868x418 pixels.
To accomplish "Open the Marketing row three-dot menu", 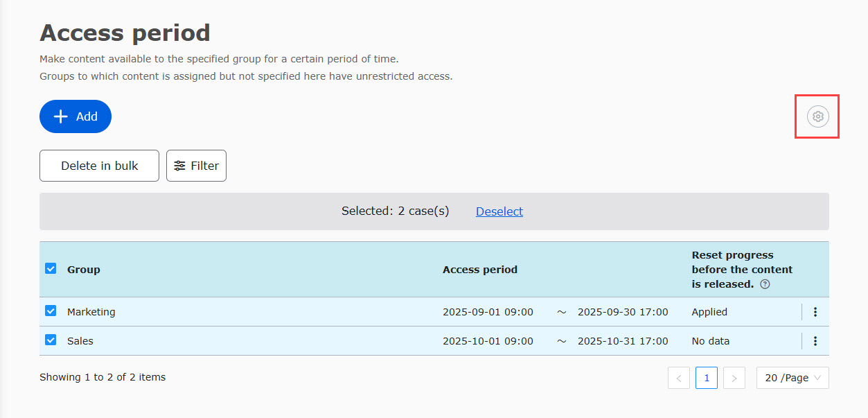I will [x=815, y=312].
